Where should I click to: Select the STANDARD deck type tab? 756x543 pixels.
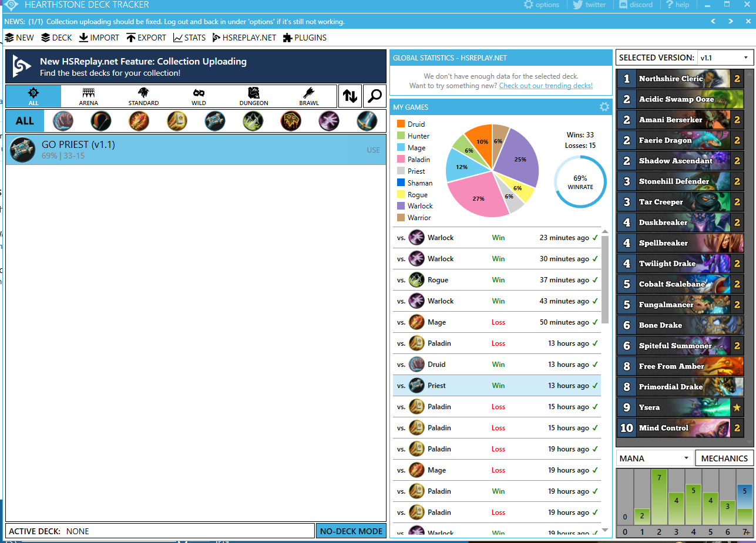tap(144, 96)
